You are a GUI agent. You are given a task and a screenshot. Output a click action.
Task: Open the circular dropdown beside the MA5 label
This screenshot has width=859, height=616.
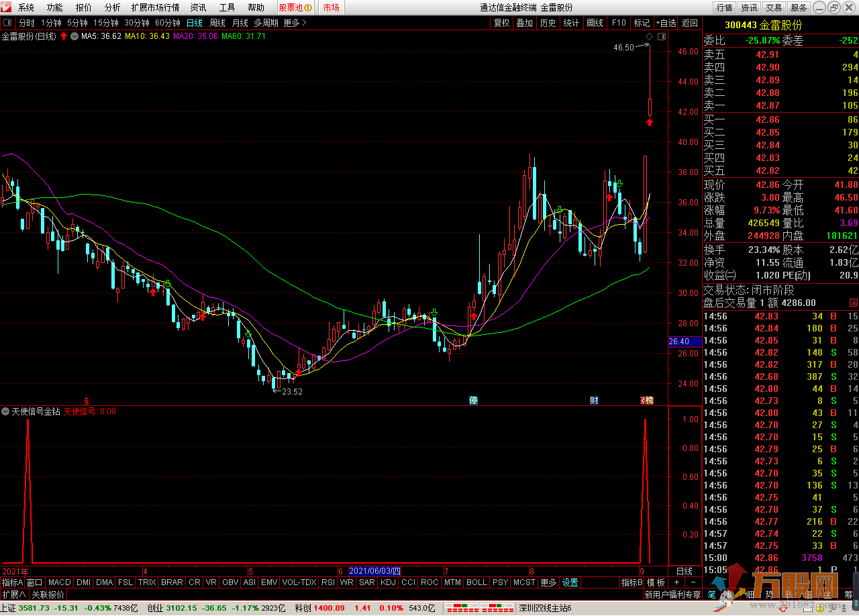74,36
